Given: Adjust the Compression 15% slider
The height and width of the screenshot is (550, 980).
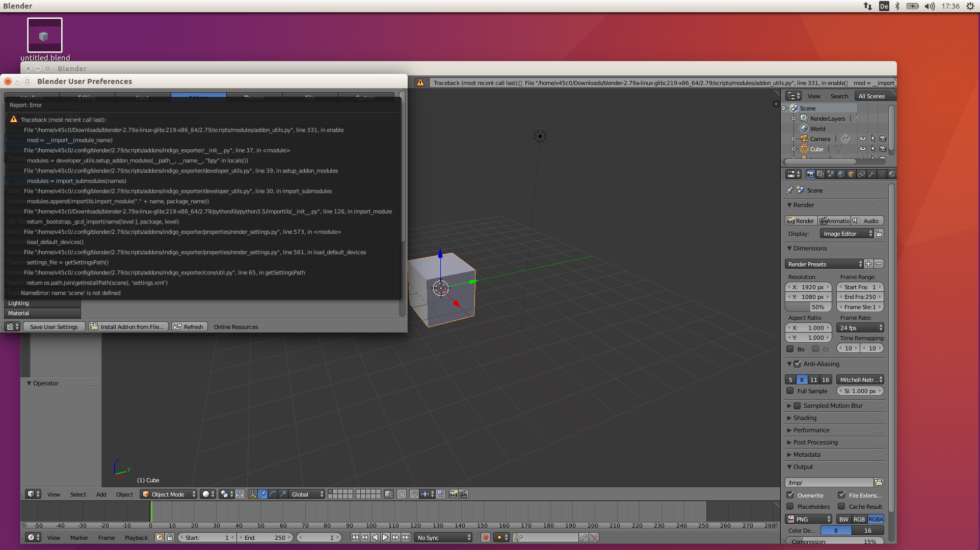Looking at the screenshot, I should pyautogui.click(x=835, y=541).
